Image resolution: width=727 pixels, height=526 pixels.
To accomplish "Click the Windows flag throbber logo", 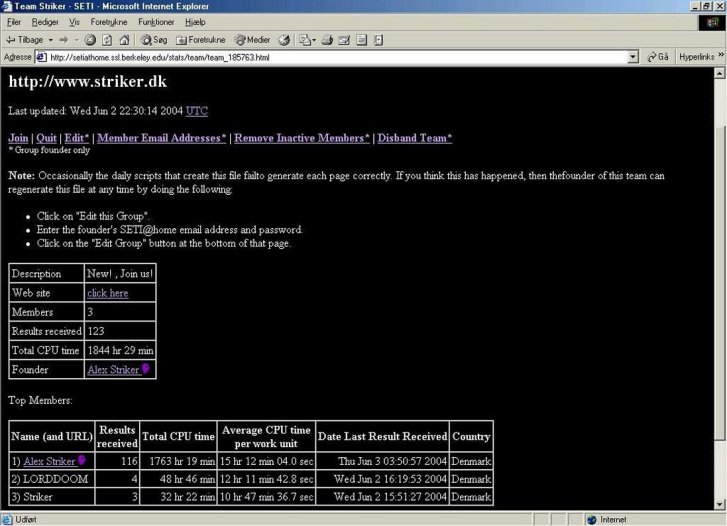I will tap(712, 23).
